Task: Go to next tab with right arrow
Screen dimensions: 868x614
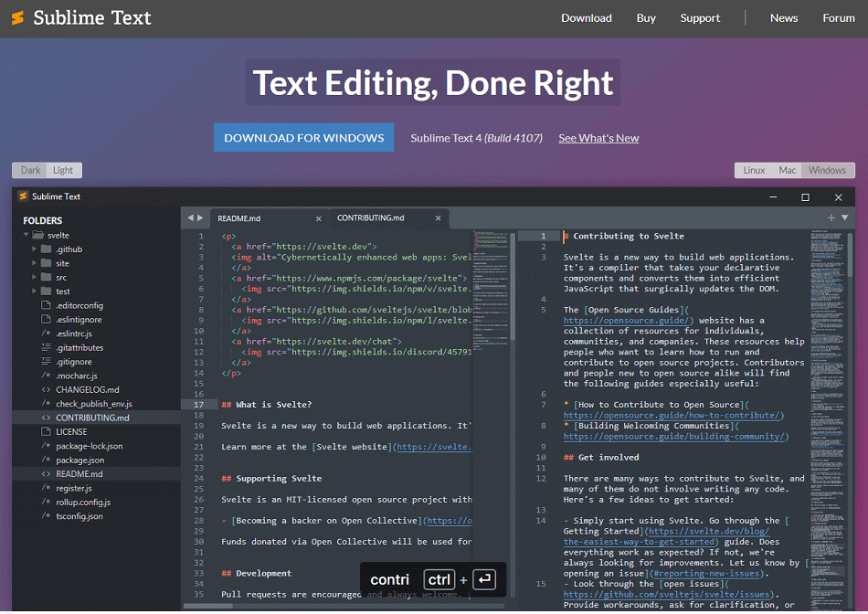Action: (200, 217)
